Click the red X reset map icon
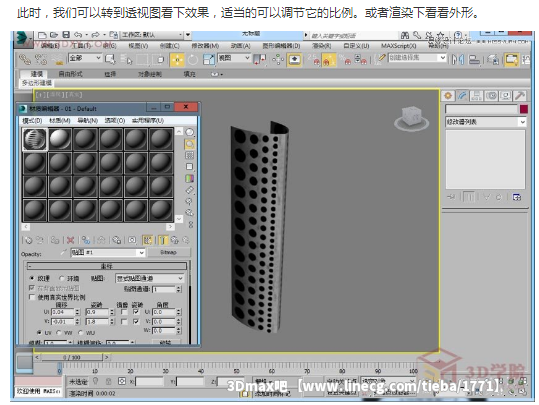The height and width of the screenshot is (405, 539). click(70, 240)
